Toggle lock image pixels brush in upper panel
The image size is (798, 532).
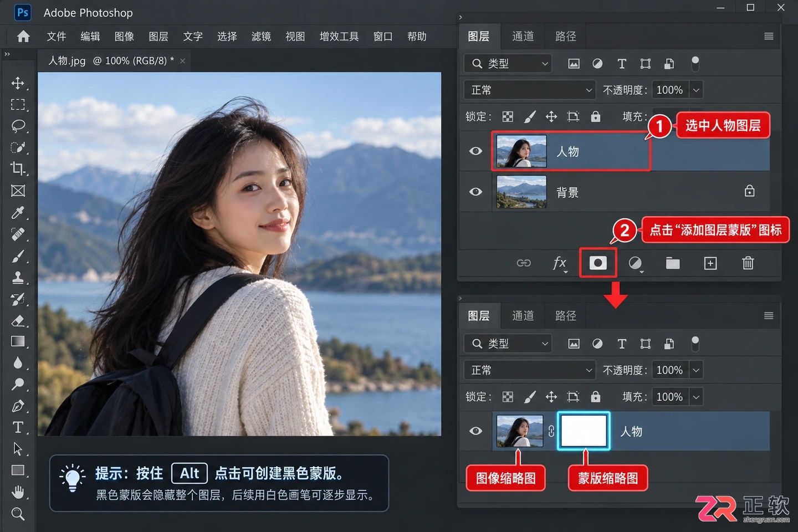coord(530,116)
